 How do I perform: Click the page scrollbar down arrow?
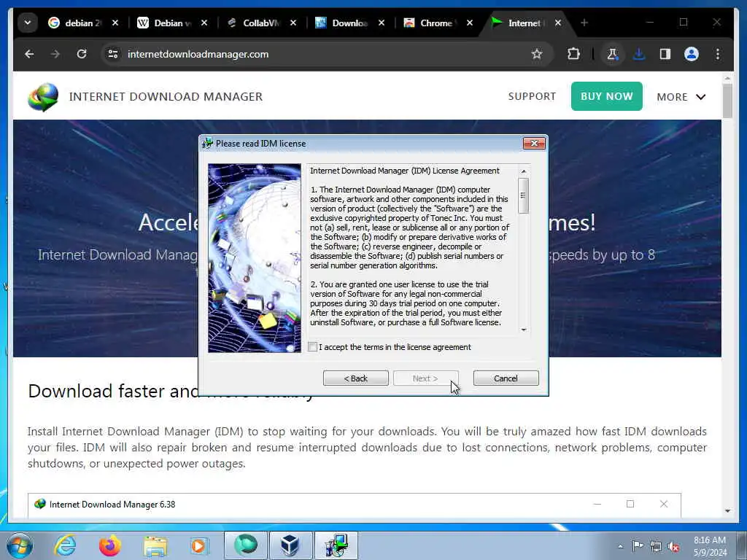(x=727, y=511)
